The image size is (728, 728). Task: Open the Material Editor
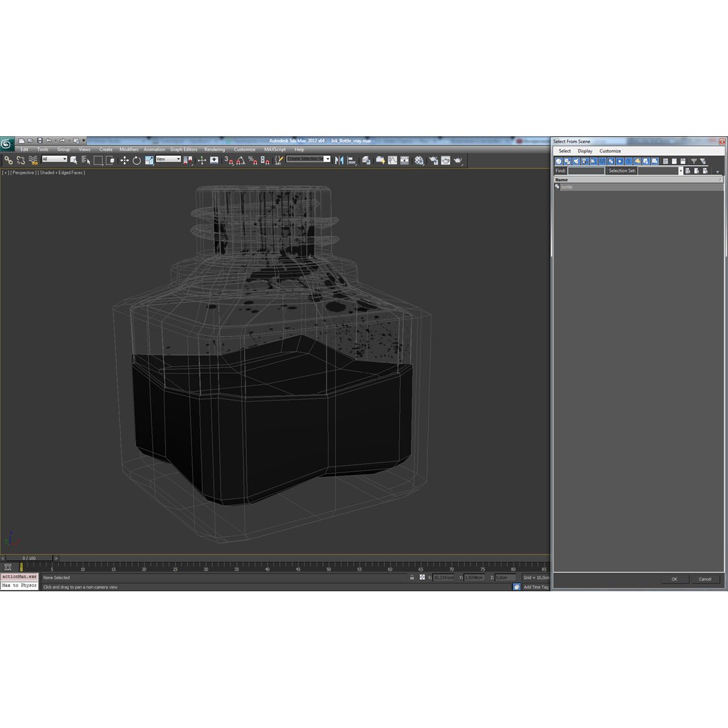[419, 160]
